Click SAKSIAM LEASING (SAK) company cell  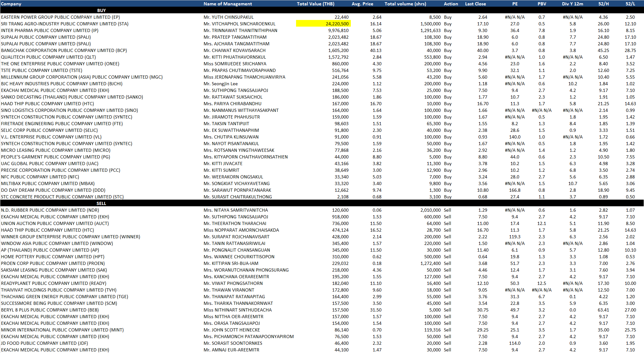[x=54, y=270]
